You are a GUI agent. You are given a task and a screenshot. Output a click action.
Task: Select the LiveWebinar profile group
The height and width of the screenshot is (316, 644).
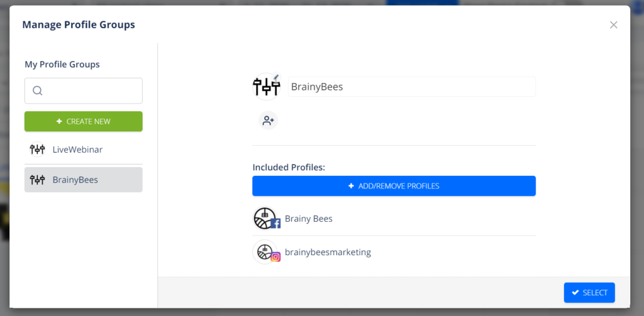click(84, 150)
